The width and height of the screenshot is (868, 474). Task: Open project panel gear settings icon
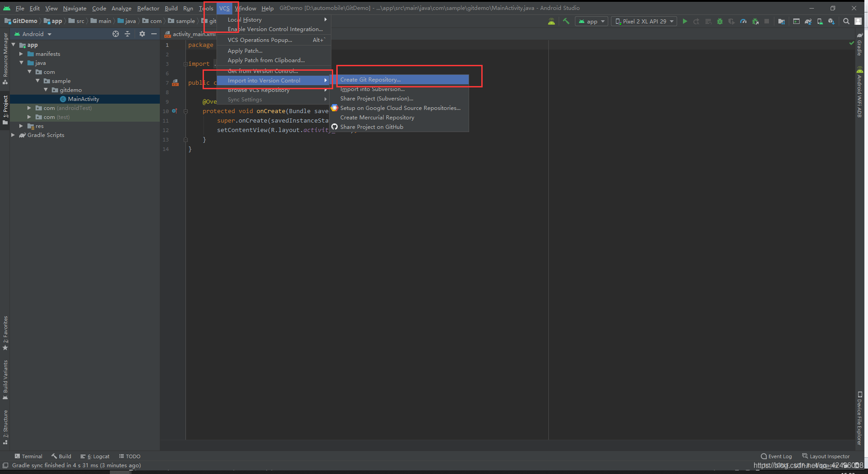pos(142,34)
